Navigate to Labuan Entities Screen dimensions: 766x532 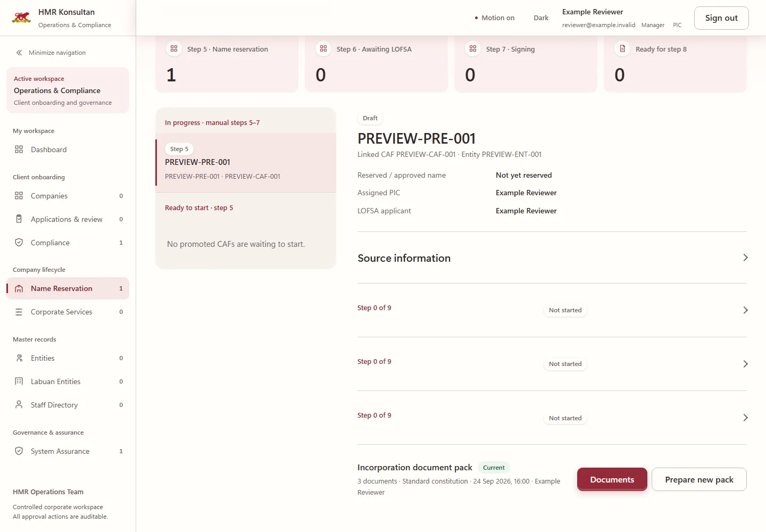click(68, 381)
